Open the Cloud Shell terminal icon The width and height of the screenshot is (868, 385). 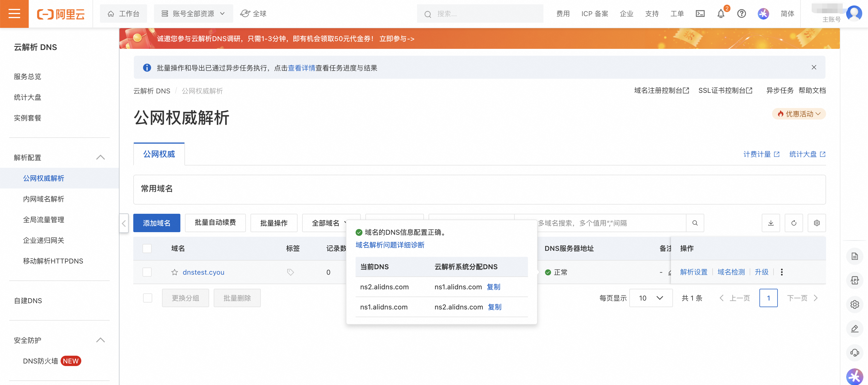click(x=700, y=14)
